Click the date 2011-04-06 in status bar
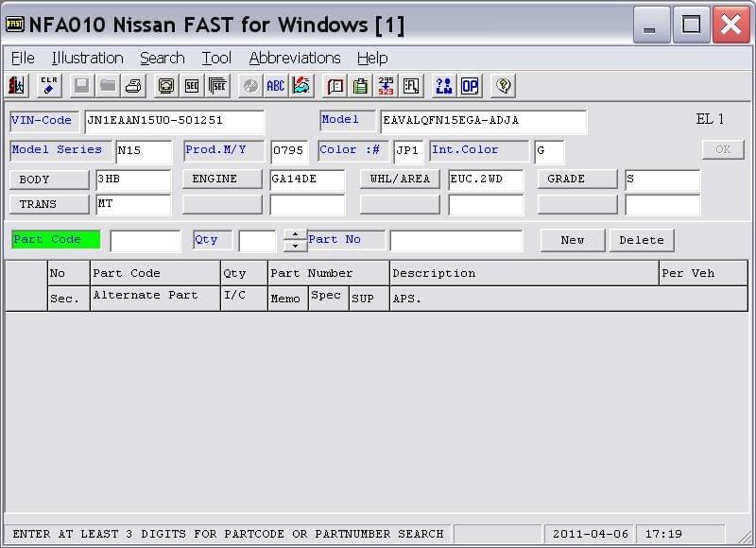756x548 pixels. 591,534
